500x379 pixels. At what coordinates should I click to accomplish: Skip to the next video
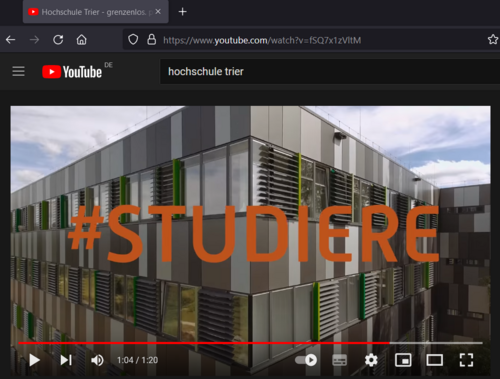click(x=66, y=360)
